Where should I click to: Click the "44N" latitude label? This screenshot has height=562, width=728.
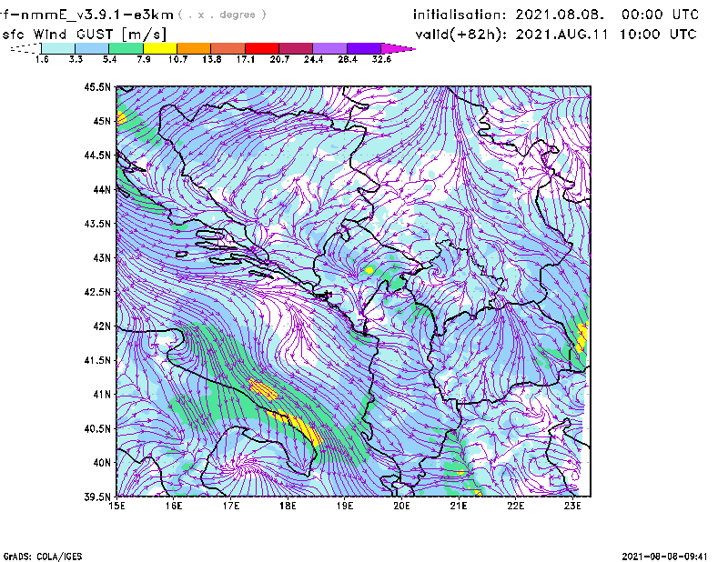coord(102,189)
